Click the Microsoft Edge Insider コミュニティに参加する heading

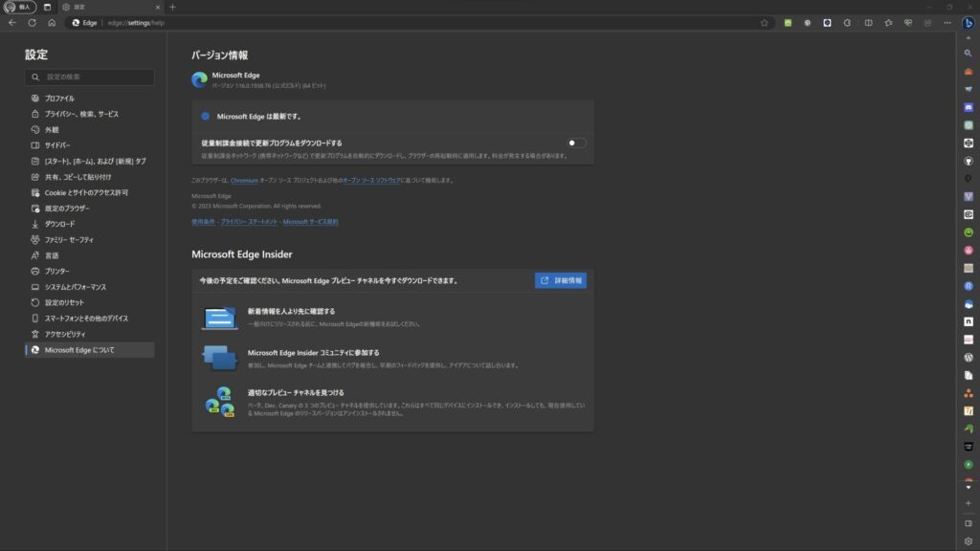[313, 353]
